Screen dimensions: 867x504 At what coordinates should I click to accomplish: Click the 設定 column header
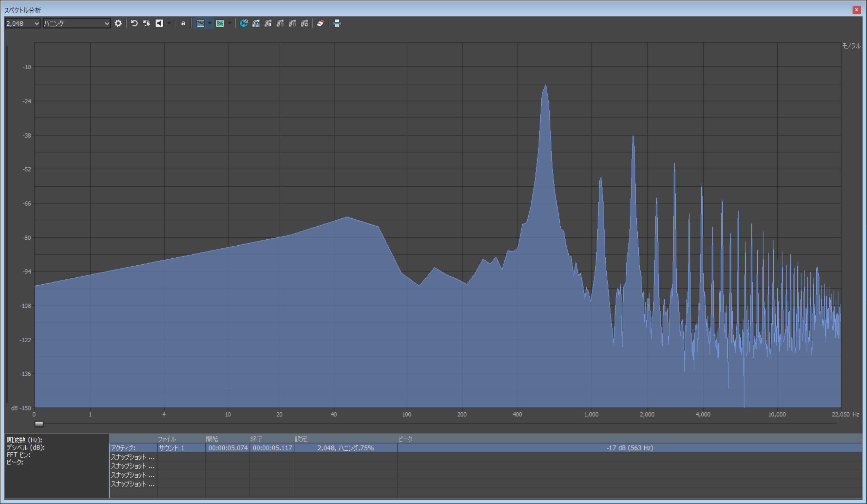pyautogui.click(x=301, y=439)
